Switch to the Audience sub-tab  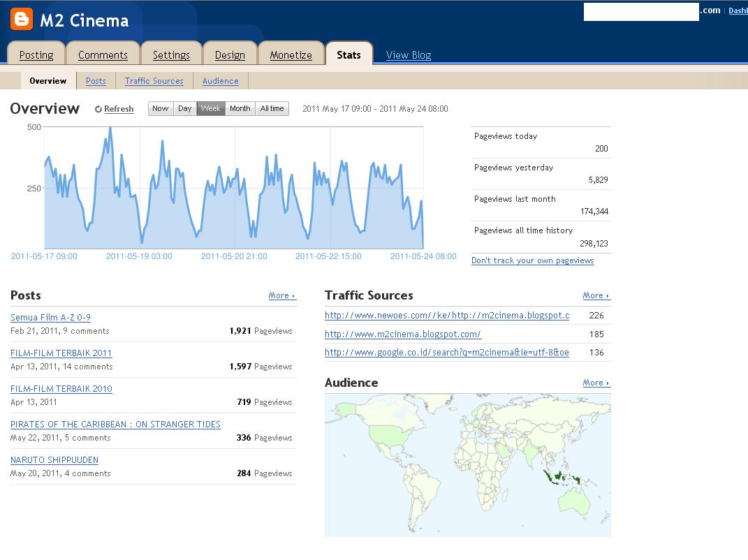221,80
